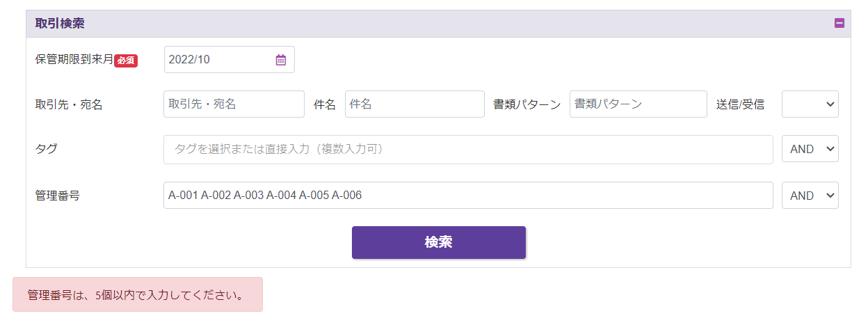Image resolution: width=868 pixels, height=325 pixels.
Task: Expand the AND selector beside タグ field
Action: pyautogui.click(x=810, y=149)
